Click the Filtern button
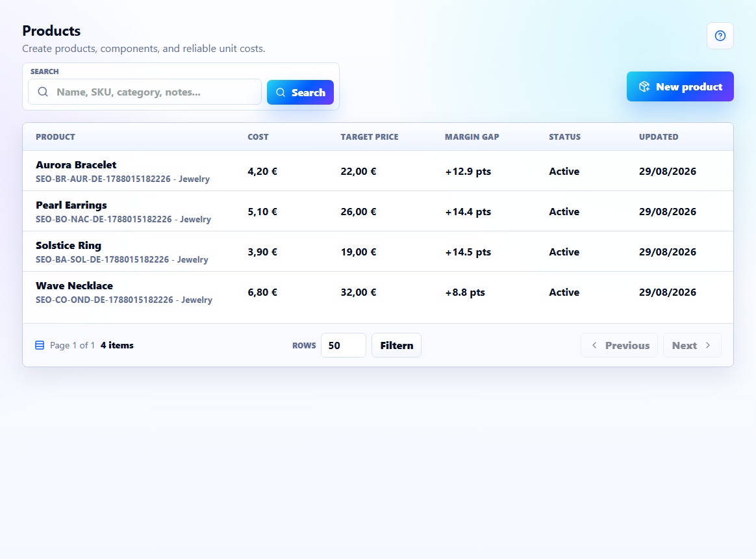 pos(396,345)
